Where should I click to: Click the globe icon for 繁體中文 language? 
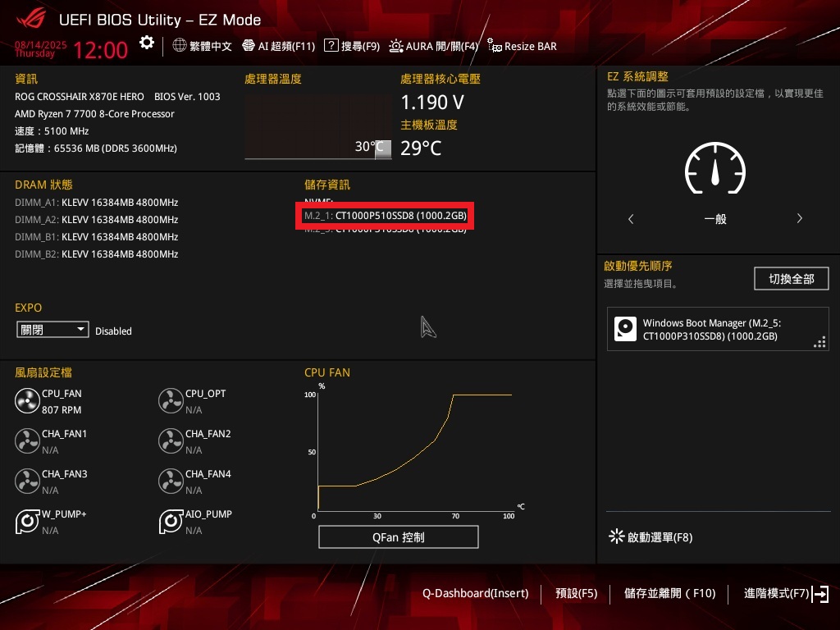[180, 46]
